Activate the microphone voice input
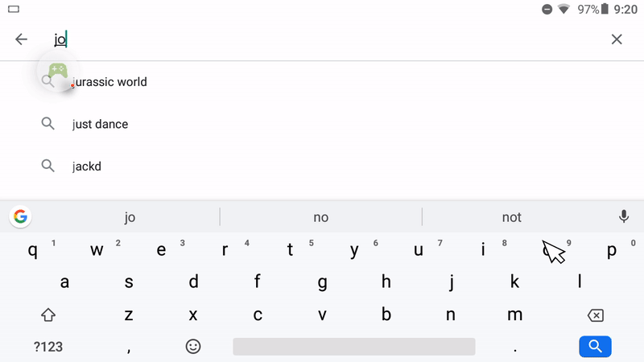This screenshot has height=362, width=644. (623, 216)
